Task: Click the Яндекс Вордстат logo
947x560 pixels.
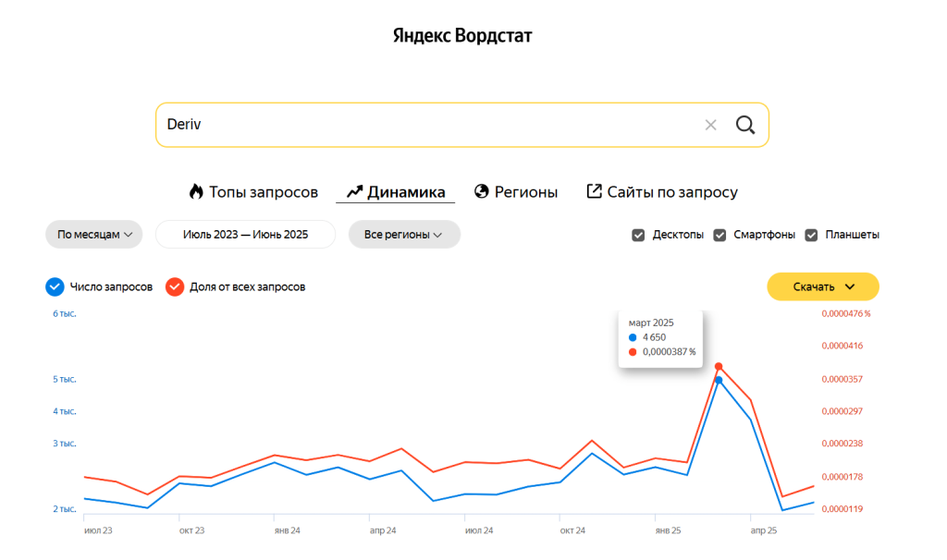Action: (462, 36)
